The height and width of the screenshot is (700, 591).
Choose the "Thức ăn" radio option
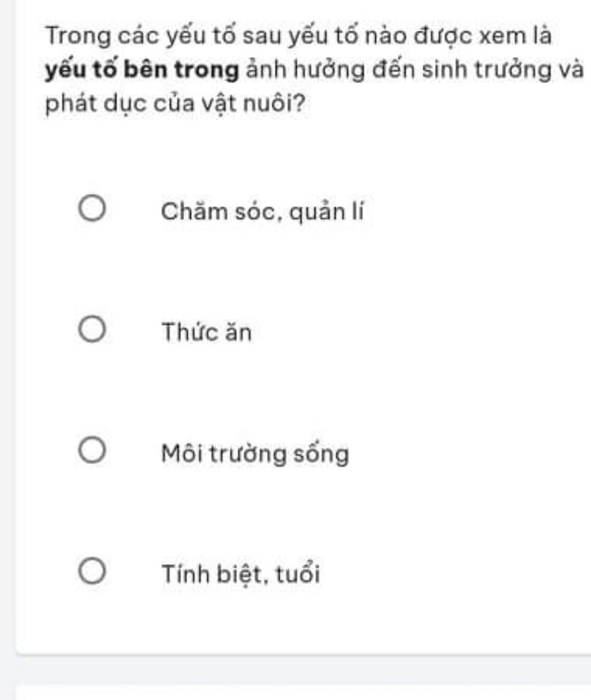[92, 330]
